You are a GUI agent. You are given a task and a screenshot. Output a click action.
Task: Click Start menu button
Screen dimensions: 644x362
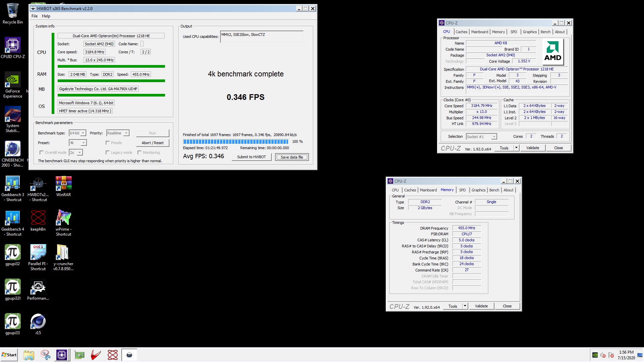click(x=9, y=355)
